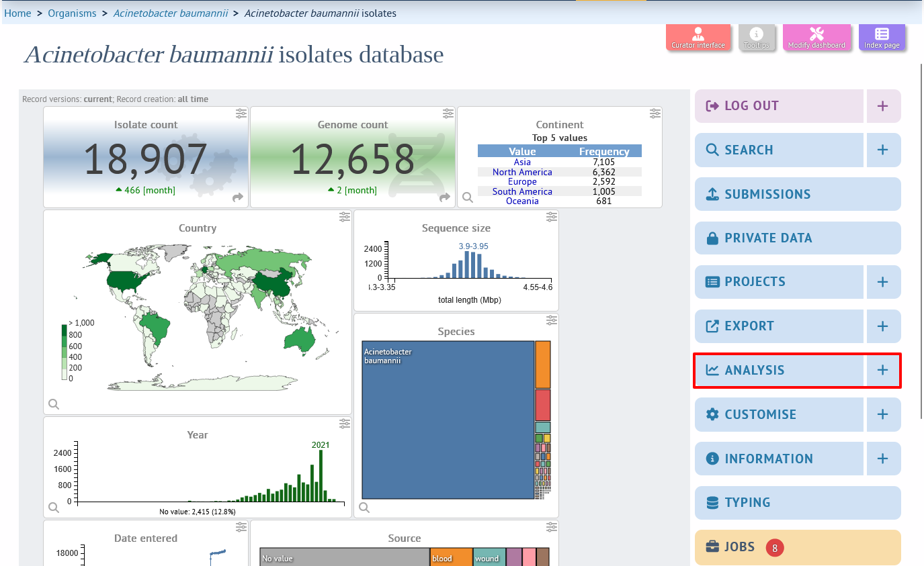Open the Curator interface button

[x=698, y=37]
